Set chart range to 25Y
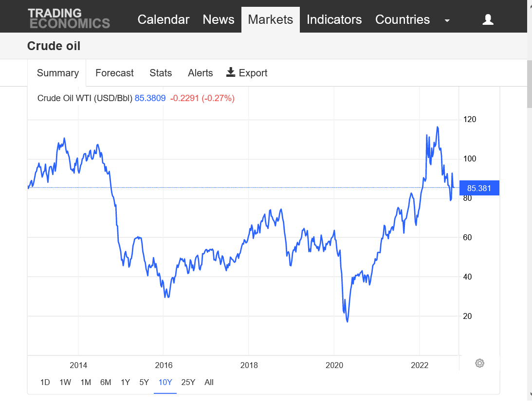 [x=188, y=382]
